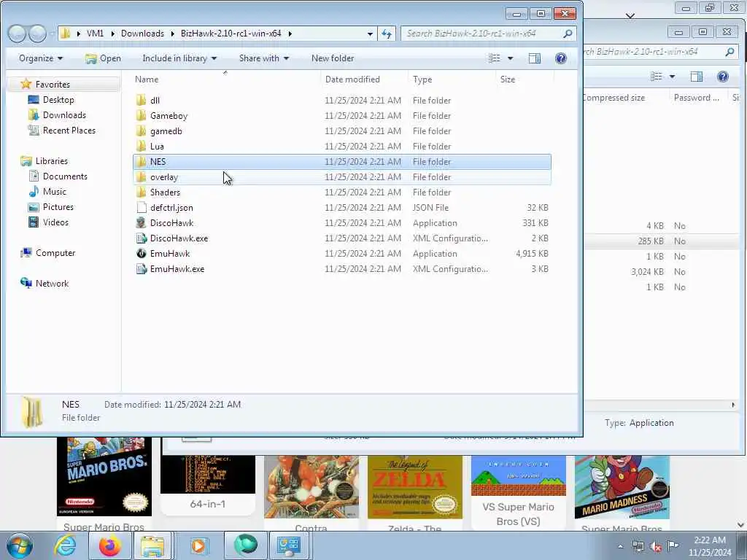Select the gamedb folder icon

(x=141, y=131)
